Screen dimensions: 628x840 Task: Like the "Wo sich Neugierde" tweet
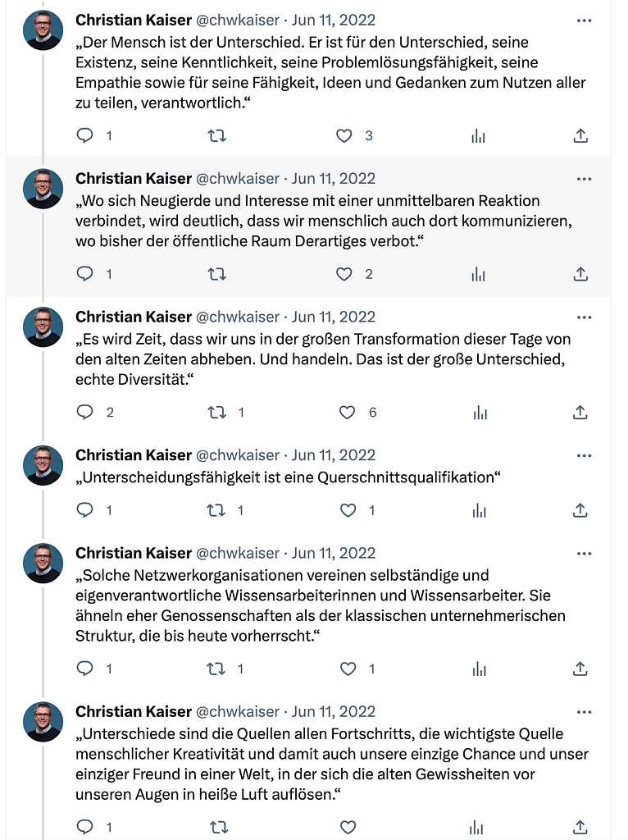(x=345, y=274)
